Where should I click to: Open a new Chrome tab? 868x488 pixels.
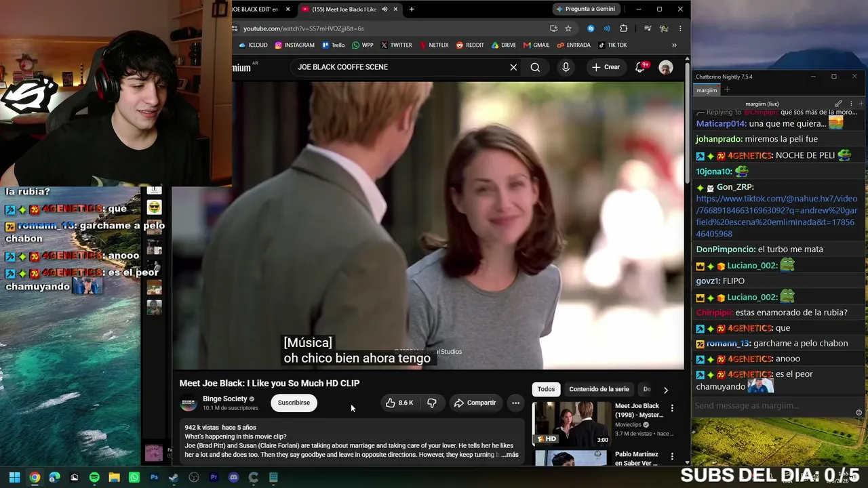pos(412,9)
